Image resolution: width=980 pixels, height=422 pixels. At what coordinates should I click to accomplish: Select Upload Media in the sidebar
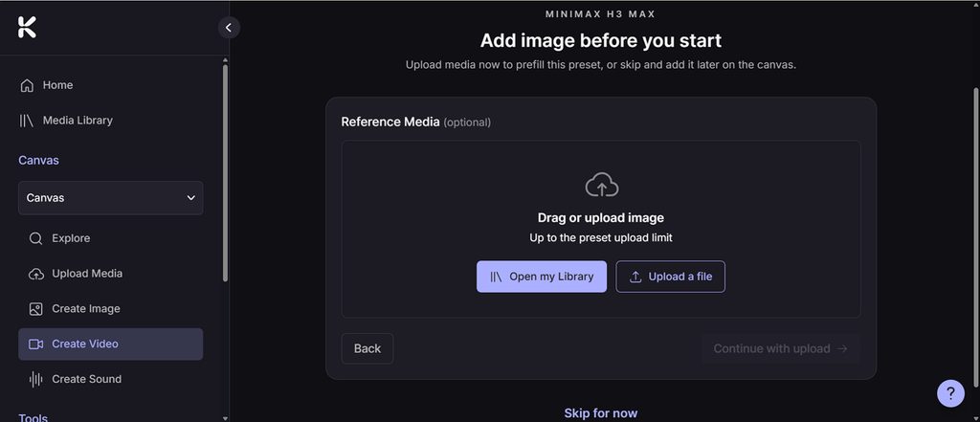[111, 274]
